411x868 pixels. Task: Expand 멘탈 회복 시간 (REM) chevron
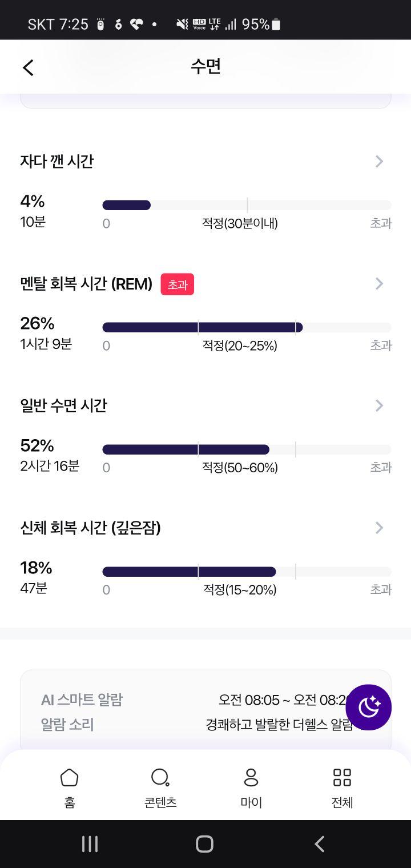point(379,284)
